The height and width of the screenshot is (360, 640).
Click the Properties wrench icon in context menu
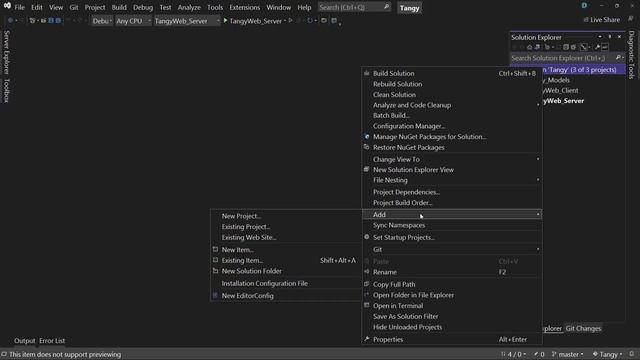click(367, 339)
